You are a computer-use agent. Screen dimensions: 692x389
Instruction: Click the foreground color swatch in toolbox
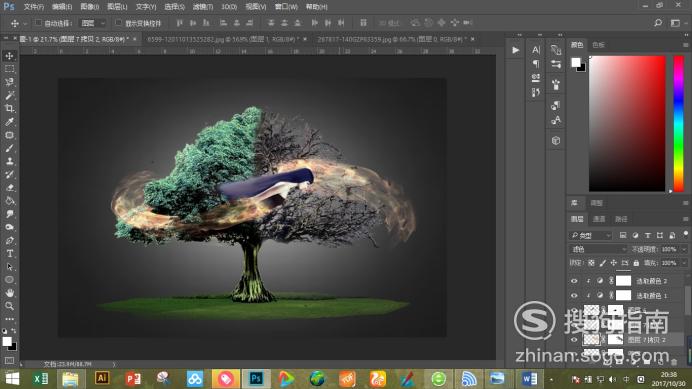[x=7, y=341]
